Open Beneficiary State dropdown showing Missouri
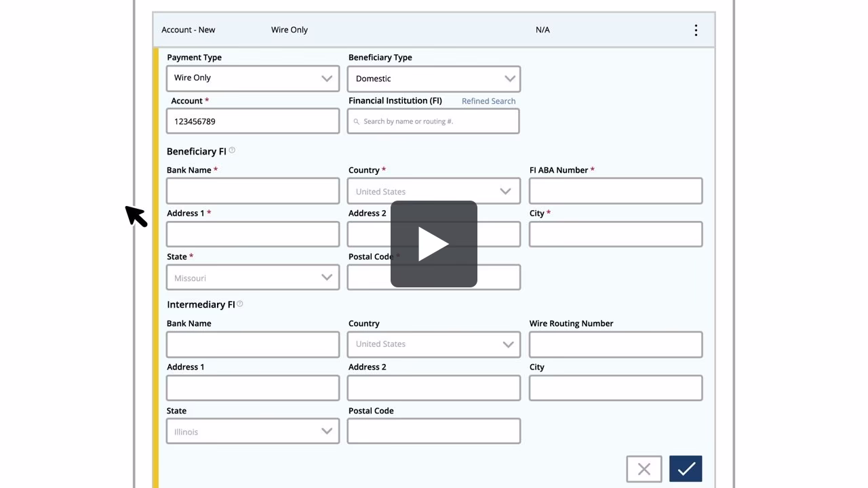Image resolution: width=868 pixels, height=488 pixels. tap(252, 277)
